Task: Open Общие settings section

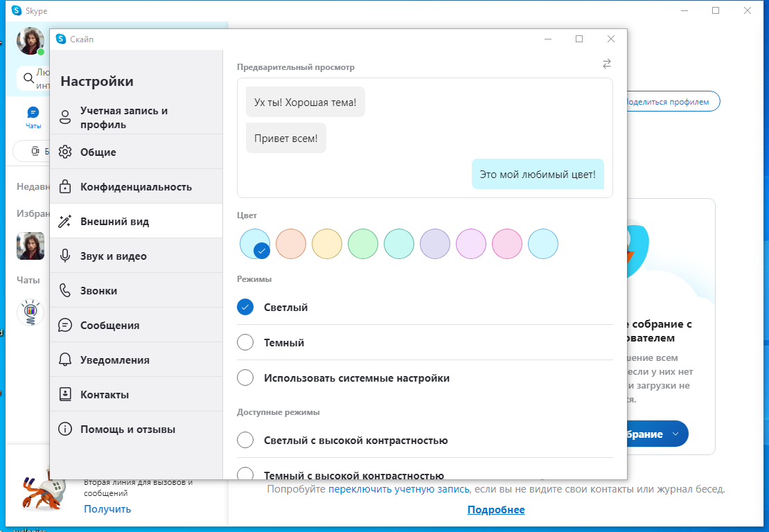Action: (136, 152)
